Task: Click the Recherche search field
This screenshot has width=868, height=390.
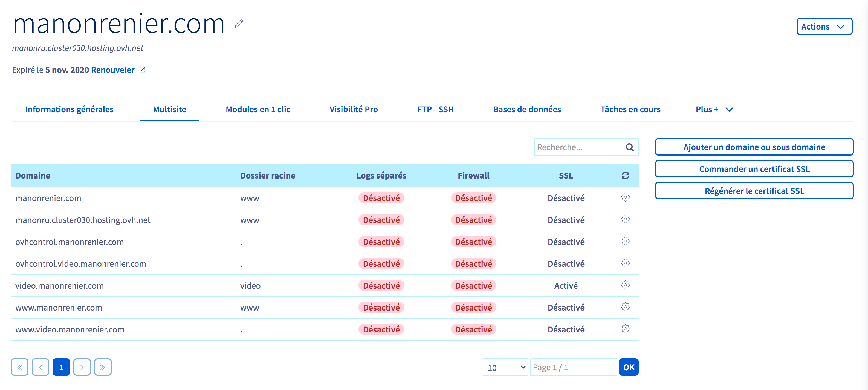Action: click(x=577, y=147)
